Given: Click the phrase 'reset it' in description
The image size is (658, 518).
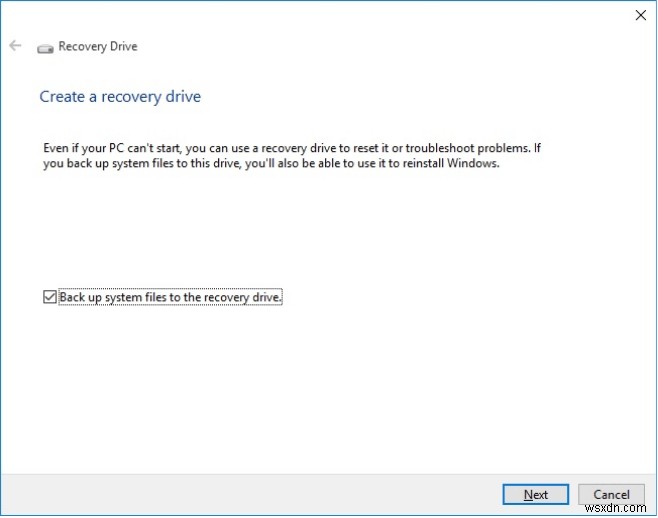Looking at the screenshot, I should coord(385,148).
